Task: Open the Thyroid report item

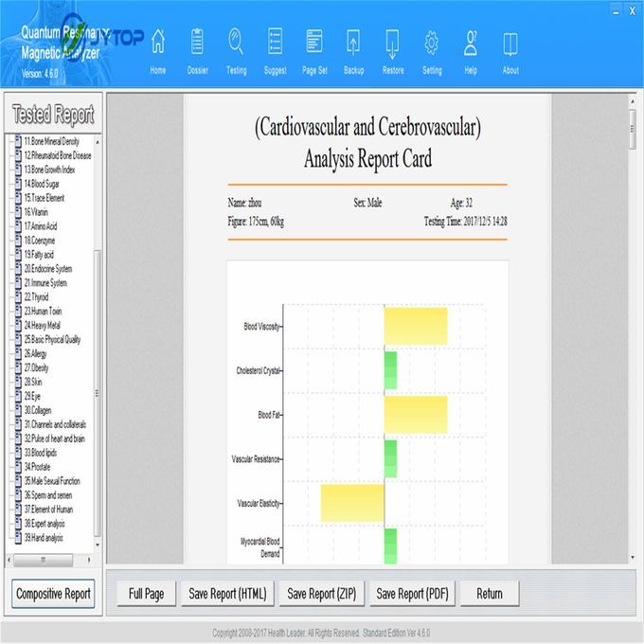Action: pos(38,296)
